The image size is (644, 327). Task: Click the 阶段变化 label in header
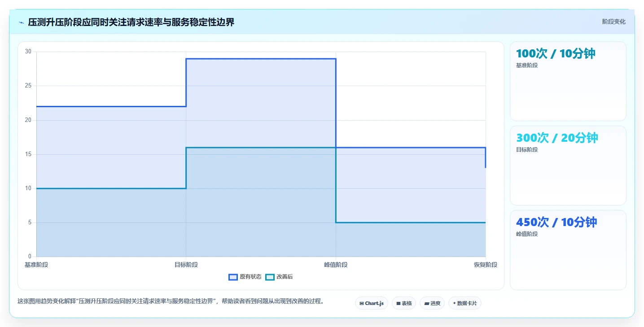click(613, 22)
